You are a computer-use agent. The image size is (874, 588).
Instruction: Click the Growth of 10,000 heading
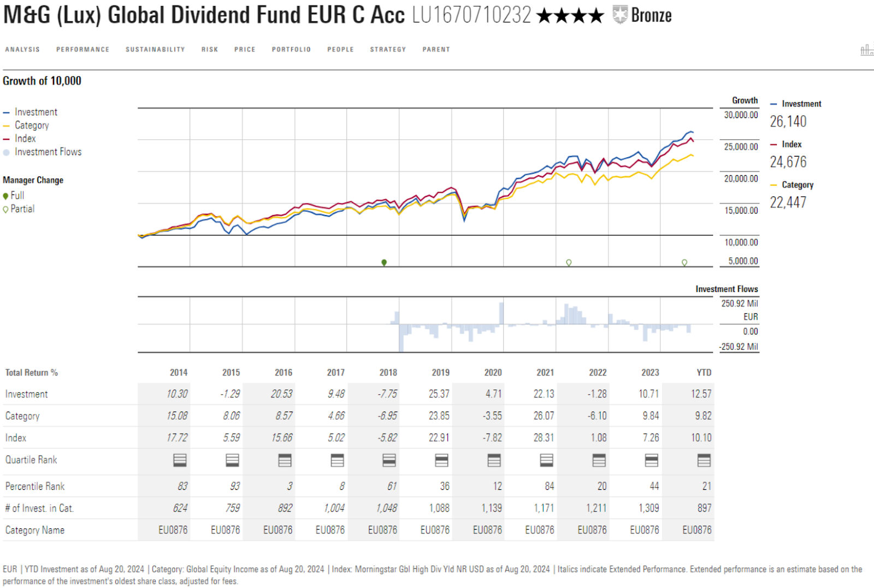tap(42, 81)
